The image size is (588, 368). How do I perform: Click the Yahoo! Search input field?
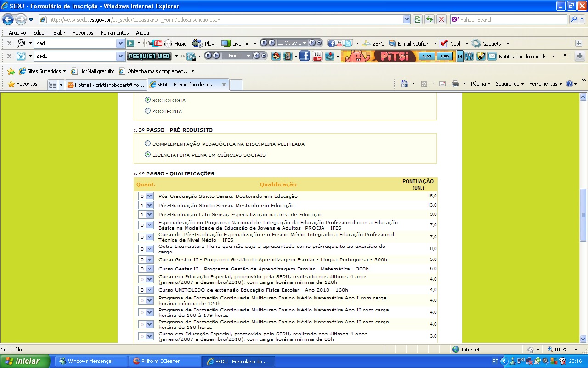coord(509,19)
